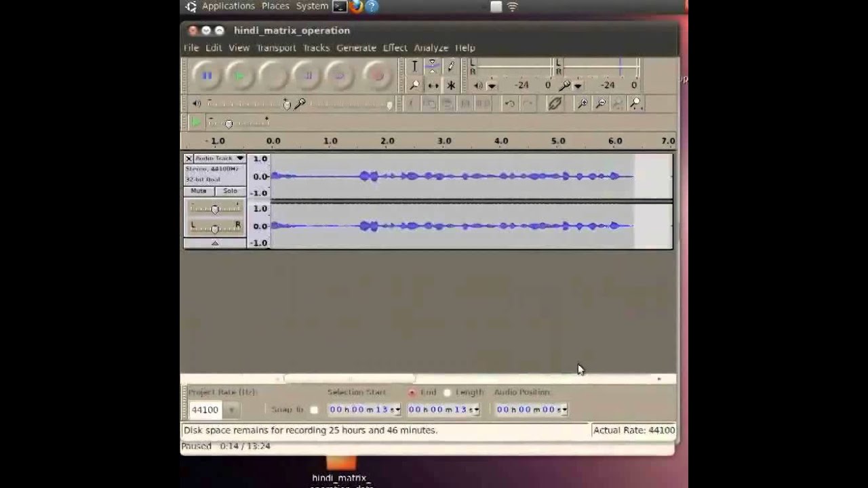Open the output meter dropdown arrow
Viewport: 868px width, 488px height.
(492, 86)
